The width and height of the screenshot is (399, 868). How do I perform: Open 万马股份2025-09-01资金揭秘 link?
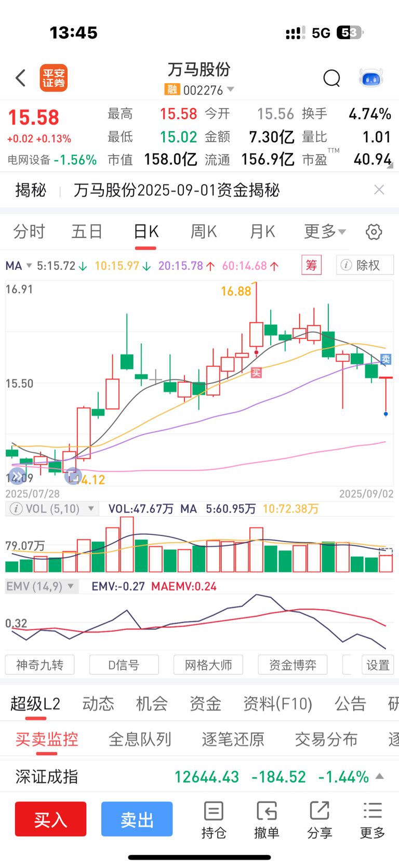coord(177,190)
